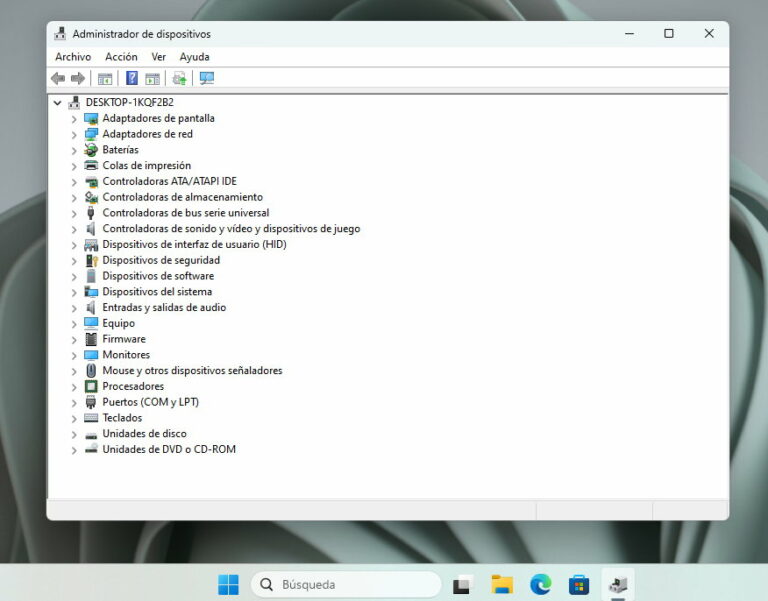Click the action pane toolbar icon
The width and height of the screenshot is (768, 601).
click(x=152, y=78)
